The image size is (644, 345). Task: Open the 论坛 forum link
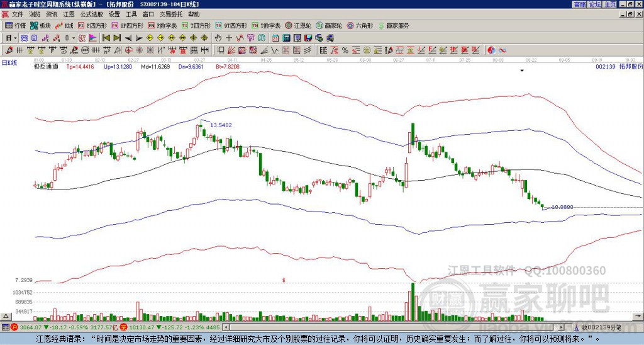(x=594, y=4)
